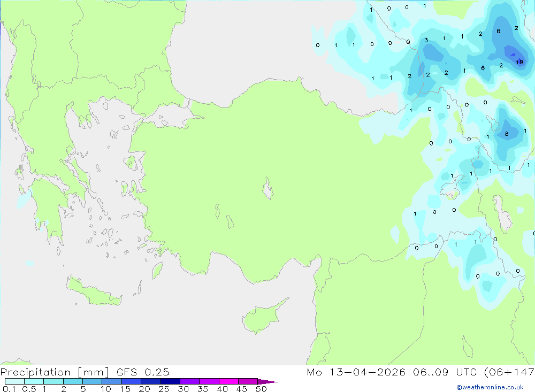Click the '18' precipitation value on map
535x392 pixels.
tap(519, 62)
